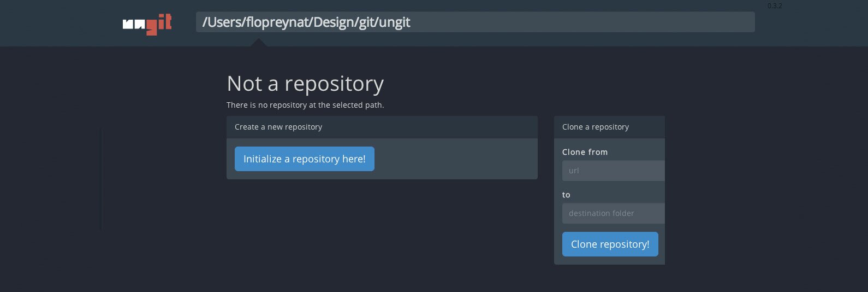Focus the clone 'url' input field
Image resolution: width=868 pixels, height=292 pixels.
[x=613, y=171]
